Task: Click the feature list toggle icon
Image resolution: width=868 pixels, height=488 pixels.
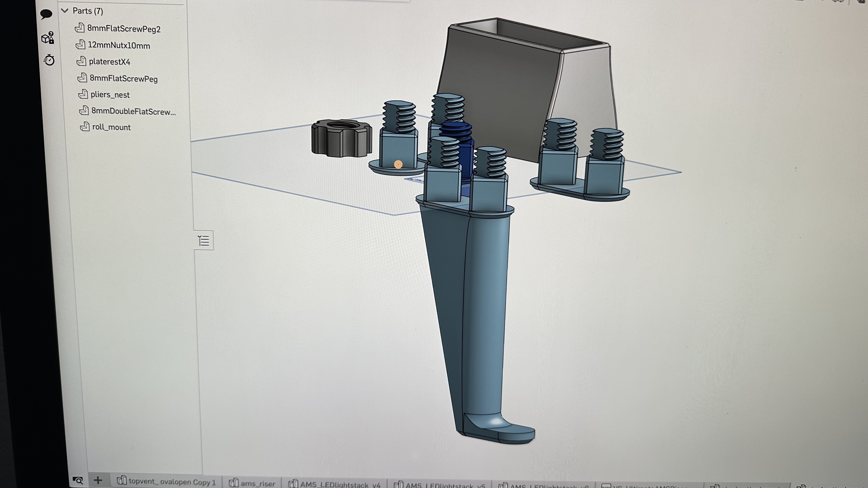Action: click(204, 241)
